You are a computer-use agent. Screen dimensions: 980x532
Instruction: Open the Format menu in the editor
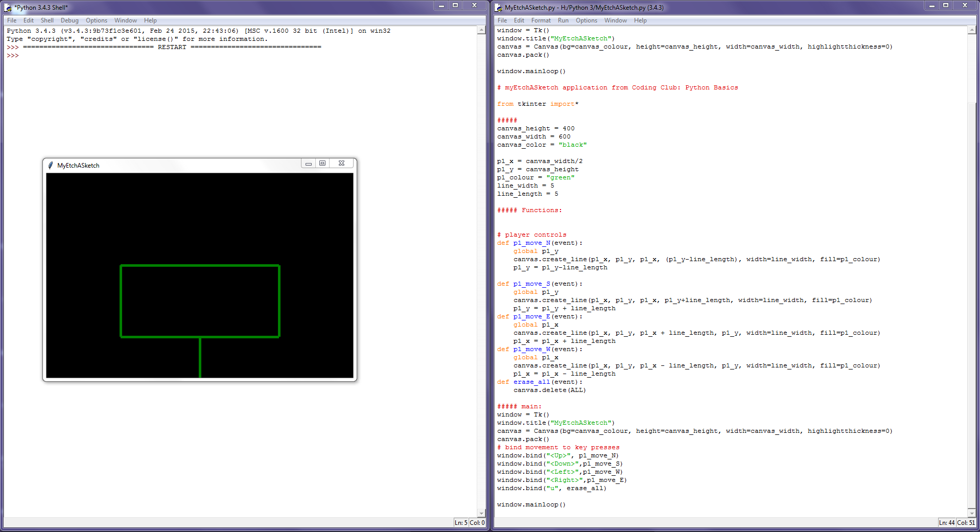[541, 20]
